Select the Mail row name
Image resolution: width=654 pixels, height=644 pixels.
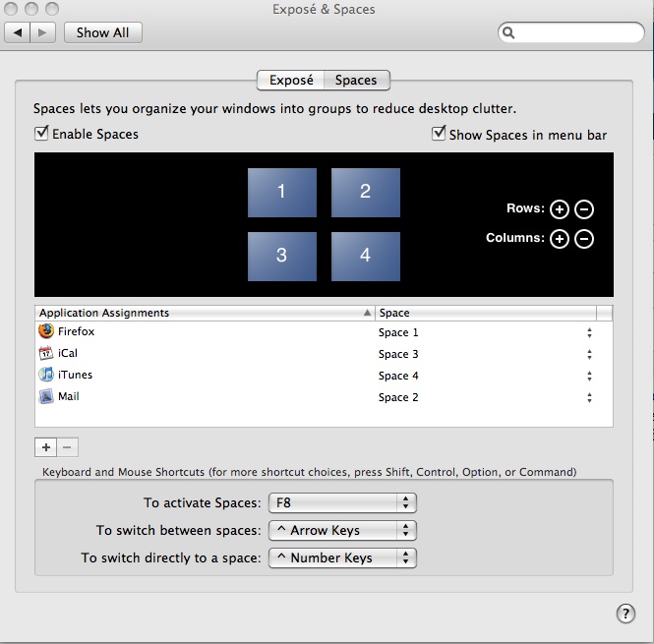[x=69, y=396]
